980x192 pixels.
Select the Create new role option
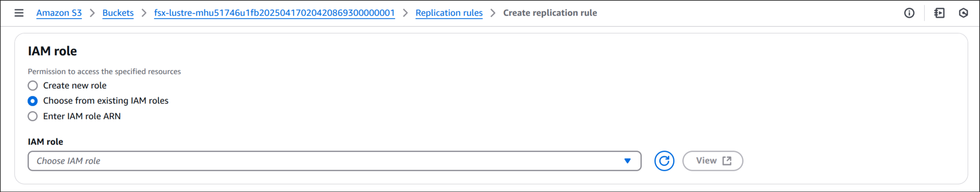[x=33, y=85]
